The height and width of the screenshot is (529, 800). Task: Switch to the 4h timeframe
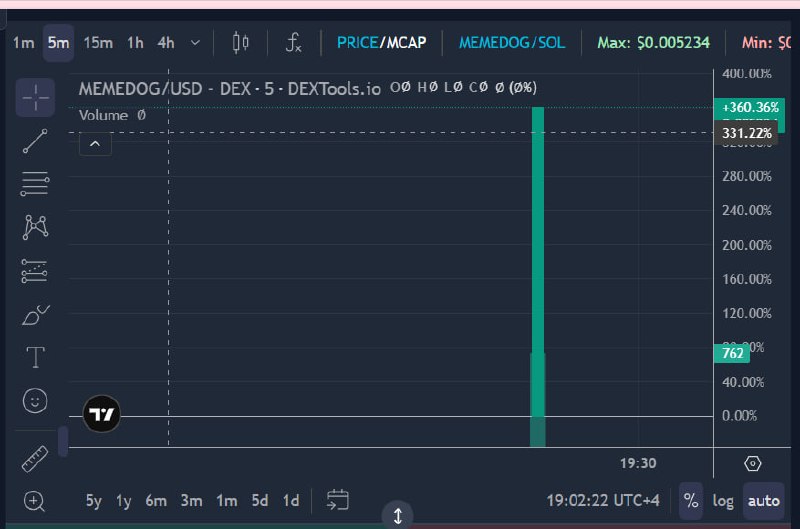click(x=166, y=42)
